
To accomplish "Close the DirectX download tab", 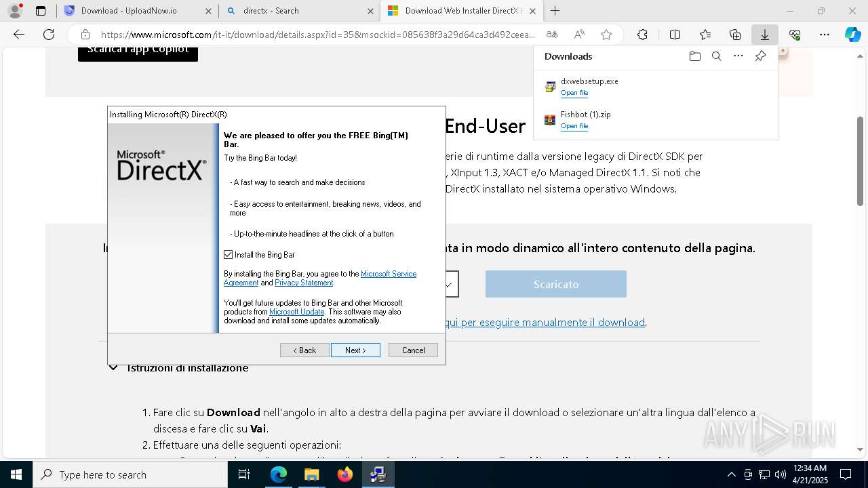I will 532,11.
